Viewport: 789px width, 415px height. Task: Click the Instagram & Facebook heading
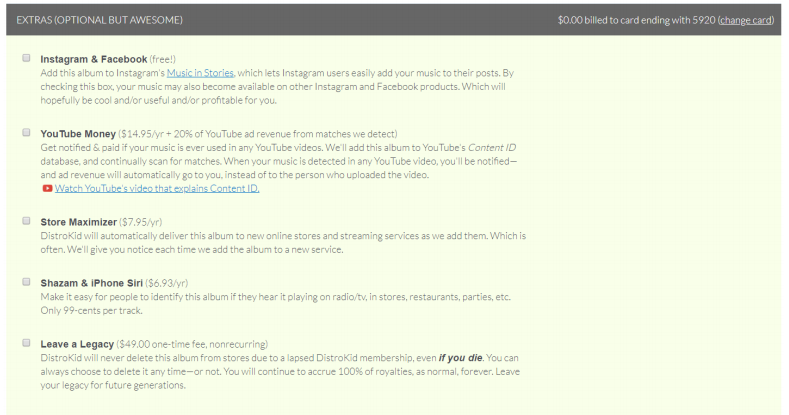pyautogui.click(x=94, y=59)
